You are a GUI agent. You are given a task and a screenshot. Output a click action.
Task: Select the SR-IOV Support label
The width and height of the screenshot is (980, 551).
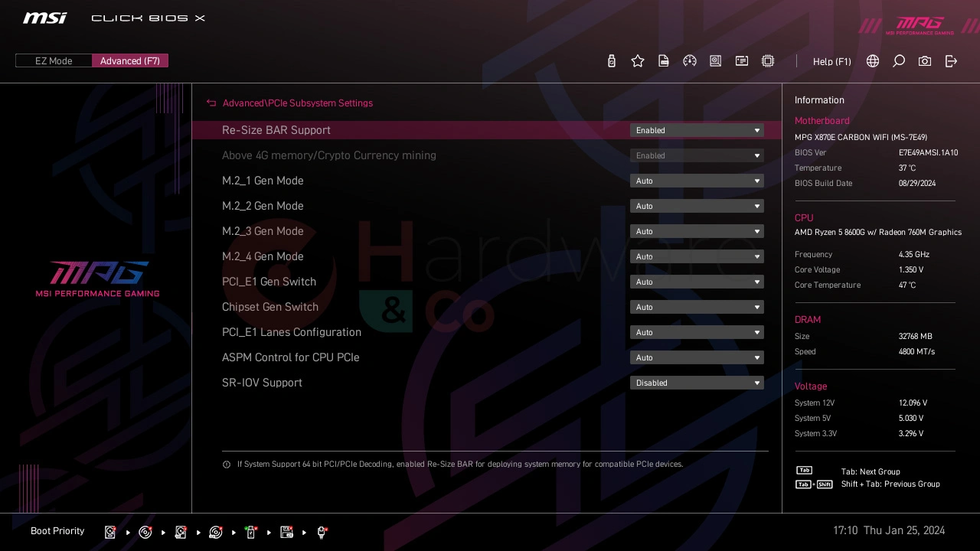point(262,383)
